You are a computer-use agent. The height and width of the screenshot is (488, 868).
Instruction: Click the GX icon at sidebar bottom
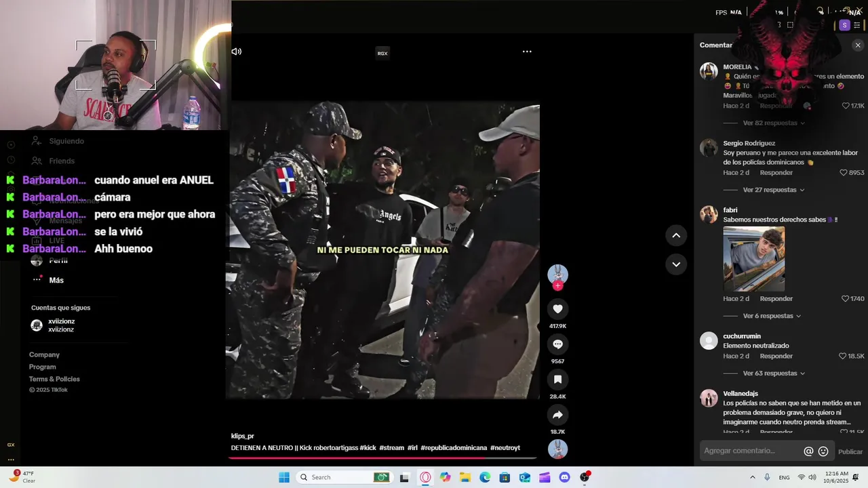11,445
